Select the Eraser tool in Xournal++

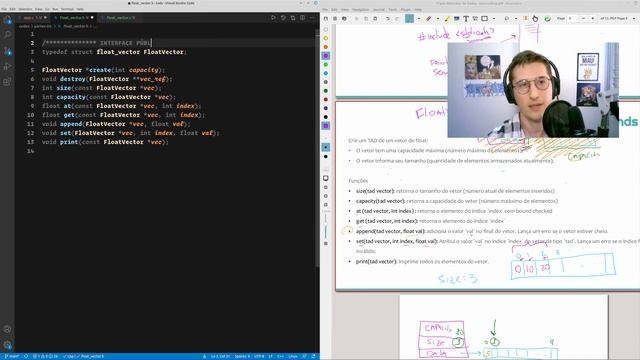tap(429, 18)
